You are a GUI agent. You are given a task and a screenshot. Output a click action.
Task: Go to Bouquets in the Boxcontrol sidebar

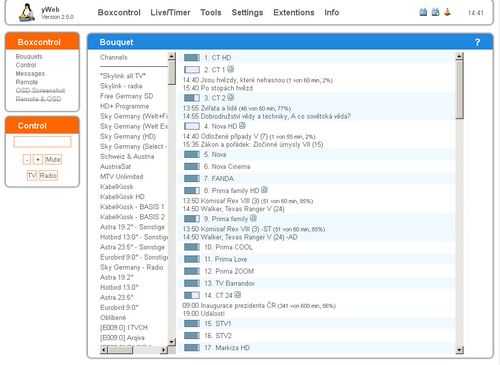tap(29, 56)
